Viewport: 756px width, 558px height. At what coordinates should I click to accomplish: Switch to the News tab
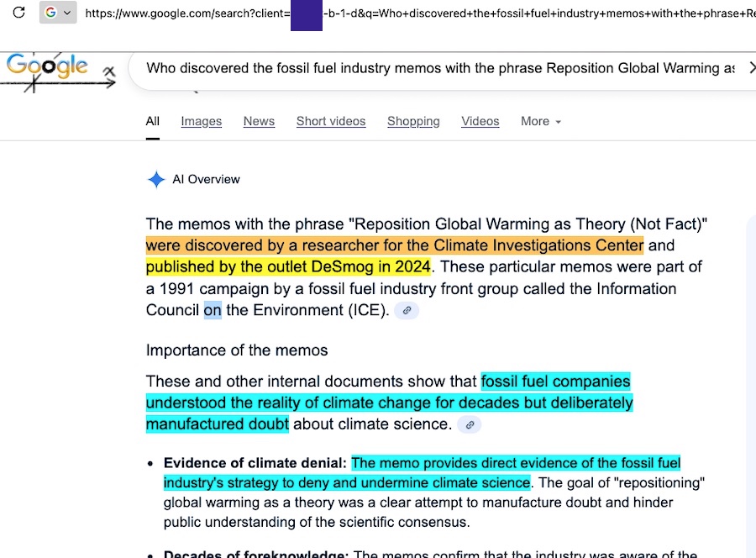259,121
